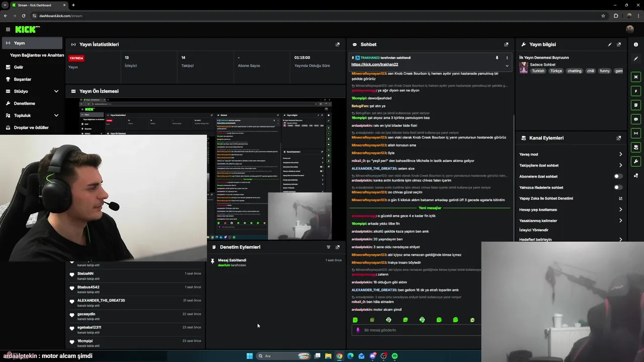This screenshot has width=644, height=362.
Task: Pop out the Yayın İstatistikleri panel
Action: pyautogui.click(x=338, y=44)
